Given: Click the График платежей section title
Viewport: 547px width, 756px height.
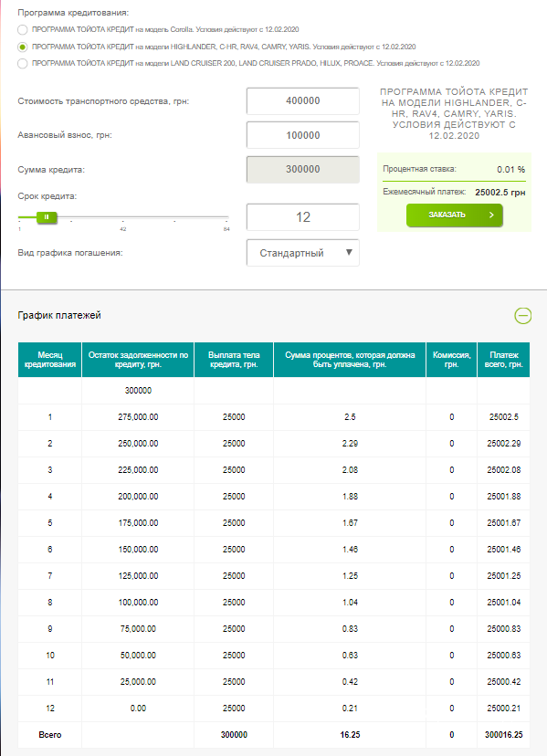Looking at the screenshot, I should coord(59,315).
